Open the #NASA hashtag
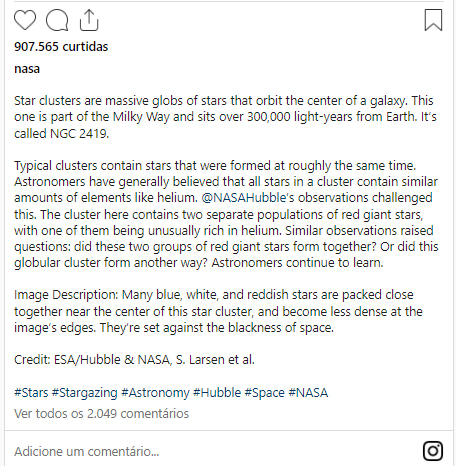The image size is (456, 466). coord(308,392)
